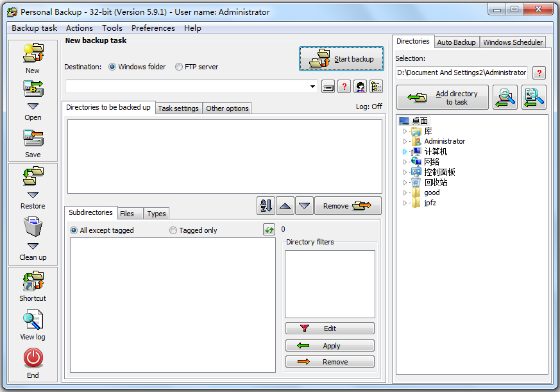Expand the jpfz folder node
This screenshot has height=392, width=560.
click(x=405, y=203)
